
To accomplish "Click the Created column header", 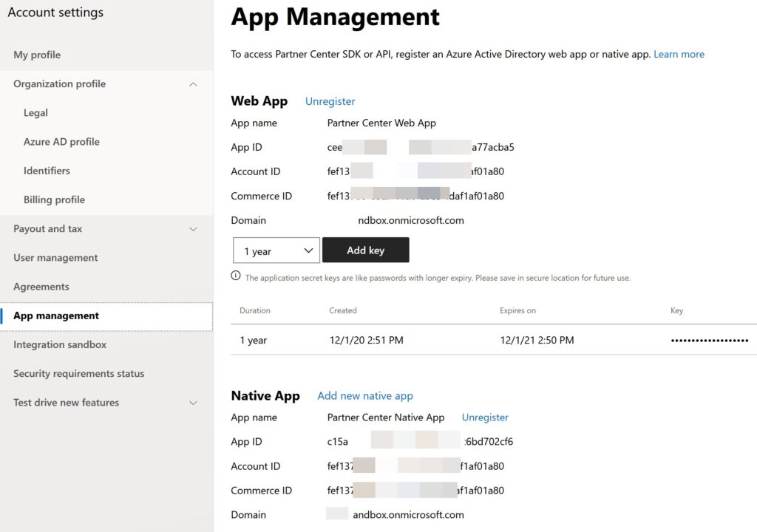I will pos(343,310).
